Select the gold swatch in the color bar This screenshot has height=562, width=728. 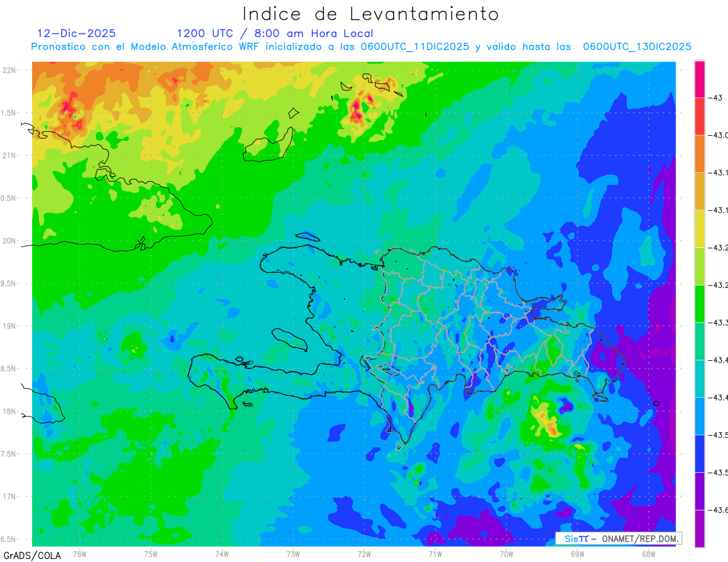(x=699, y=192)
